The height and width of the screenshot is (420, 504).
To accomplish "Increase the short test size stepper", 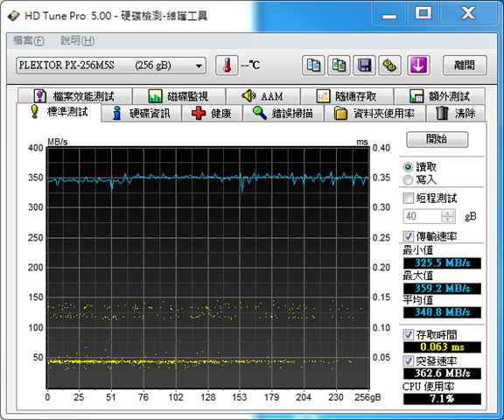I will [x=447, y=213].
